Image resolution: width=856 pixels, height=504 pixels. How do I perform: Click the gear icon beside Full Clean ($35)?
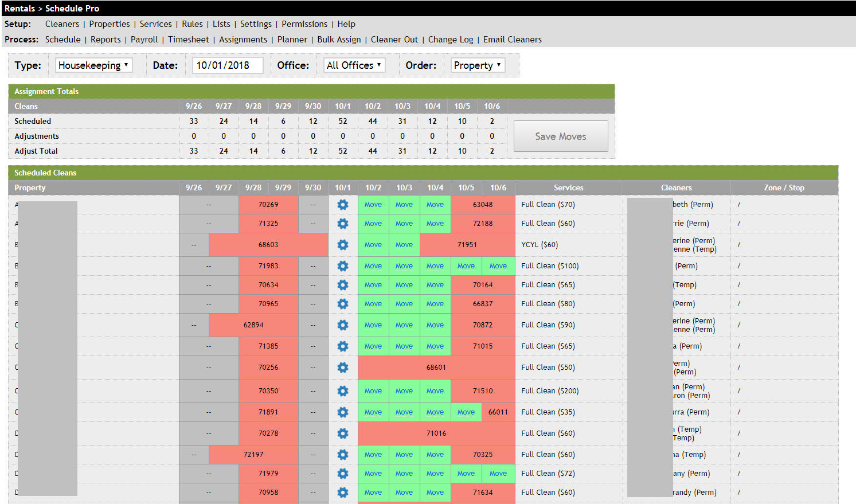pos(342,412)
